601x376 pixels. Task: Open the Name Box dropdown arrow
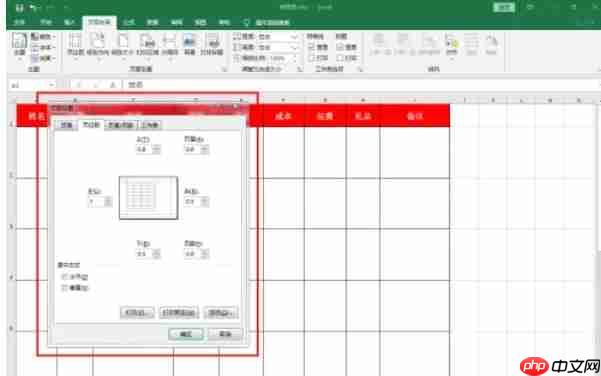(x=52, y=85)
